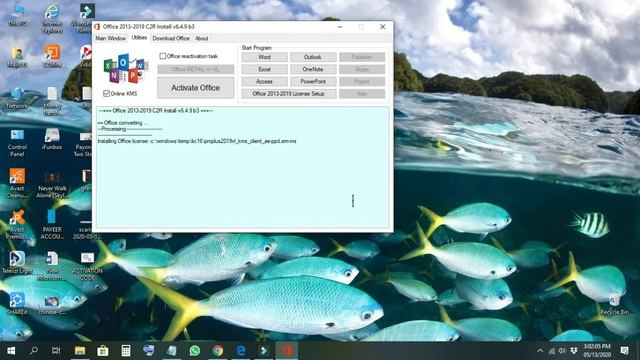Start Access from Start Program group
Screen dimensions: 640x360
pyautogui.click(x=264, y=82)
